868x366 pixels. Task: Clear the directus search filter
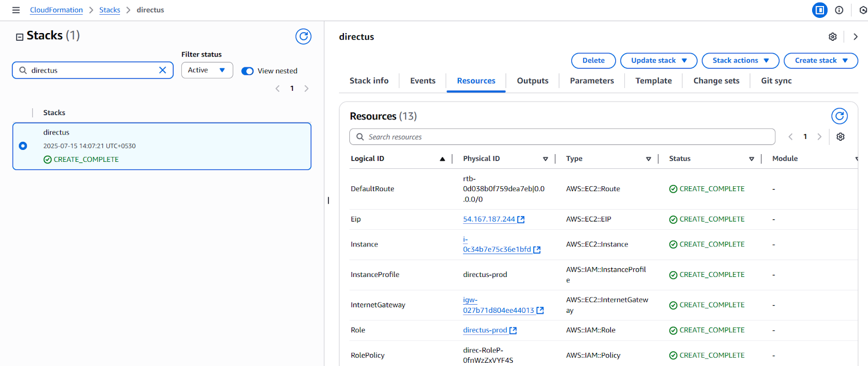point(162,70)
